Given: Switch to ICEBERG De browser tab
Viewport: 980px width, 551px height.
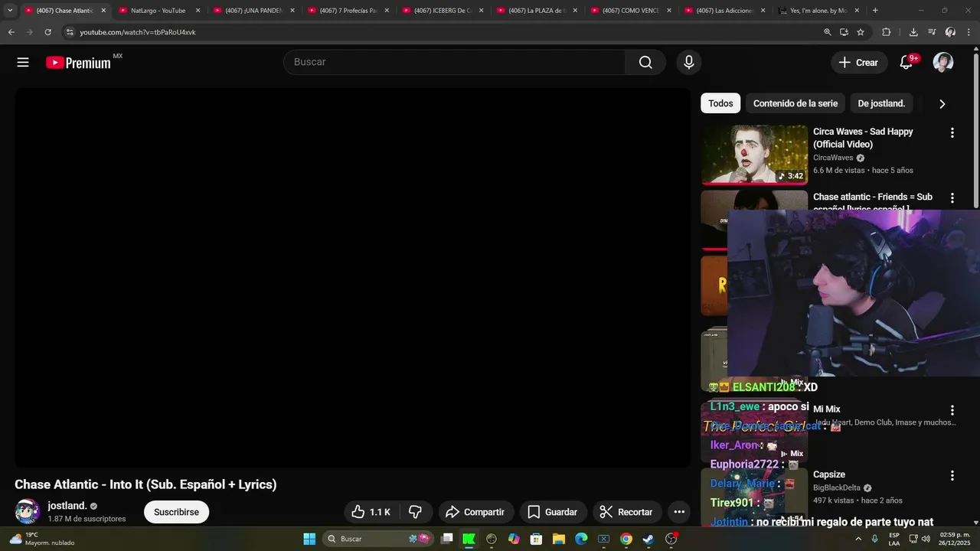Looking at the screenshot, I should (442, 11).
